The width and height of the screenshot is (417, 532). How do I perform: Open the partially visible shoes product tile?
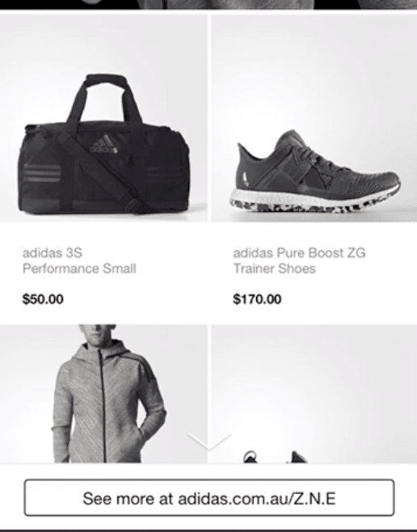coord(314,394)
